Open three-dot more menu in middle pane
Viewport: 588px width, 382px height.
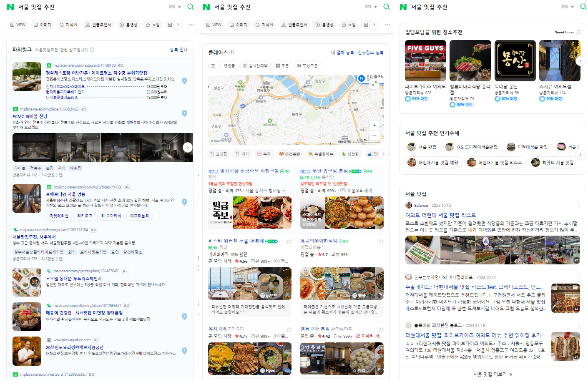point(387,25)
